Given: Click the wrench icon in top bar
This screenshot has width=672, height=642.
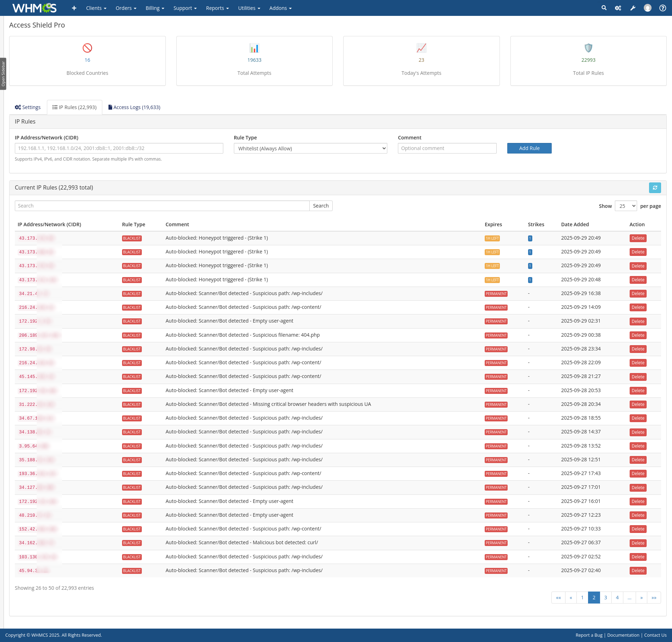Looking at the screenshot, I should [x=633, y=8].
